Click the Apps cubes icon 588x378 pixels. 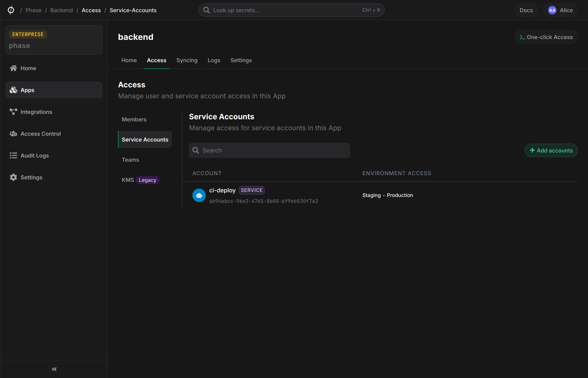point(13,90)
